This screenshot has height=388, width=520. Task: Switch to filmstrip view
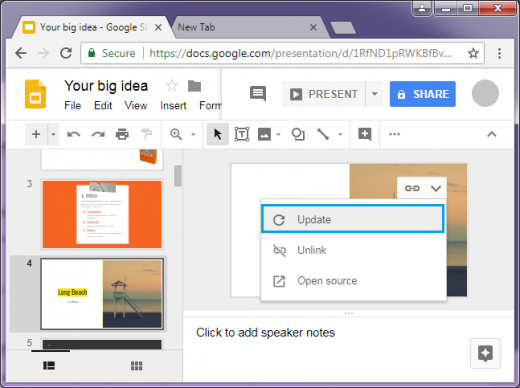pyautogui.click(x=49, y=366)
